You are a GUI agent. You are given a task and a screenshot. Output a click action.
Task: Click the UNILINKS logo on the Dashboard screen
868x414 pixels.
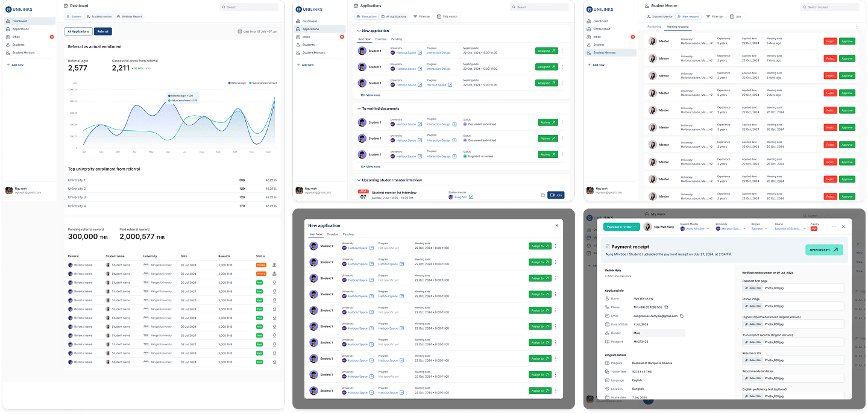(x=19, y=9)
